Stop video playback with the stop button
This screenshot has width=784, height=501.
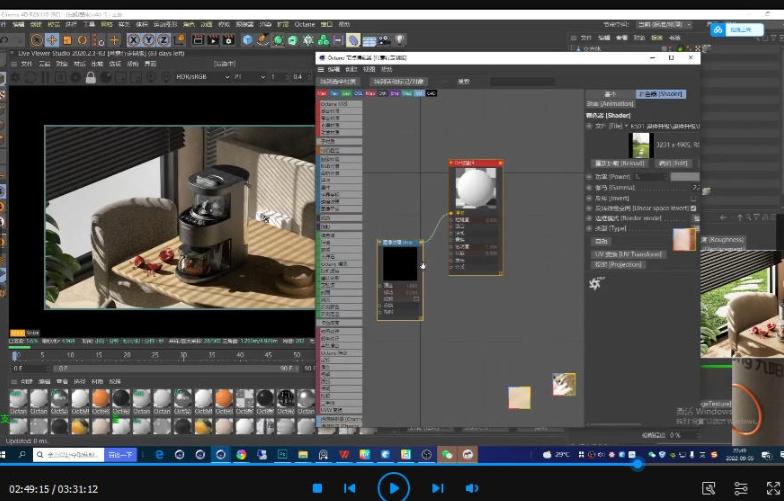317,488
